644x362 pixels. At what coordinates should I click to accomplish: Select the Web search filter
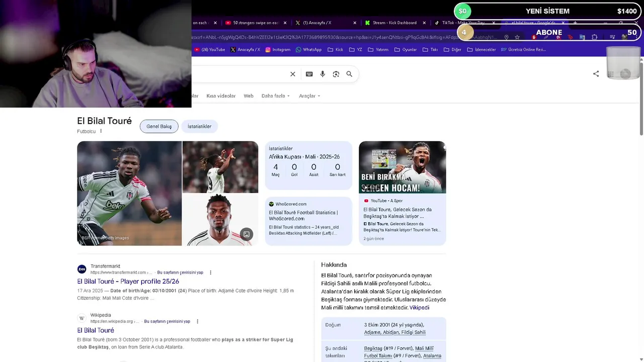click(x=249, y=96)
